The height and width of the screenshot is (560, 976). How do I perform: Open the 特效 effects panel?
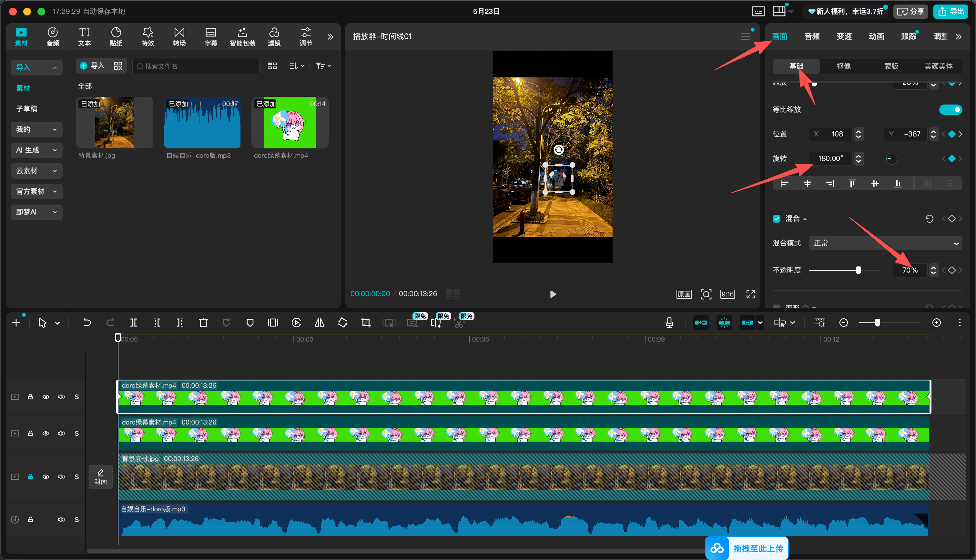[148, 37]
